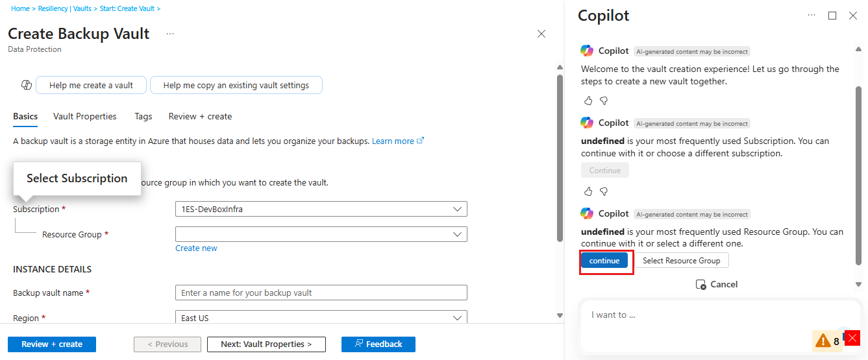This screenshot has height=360, width=868.
Task: Maximize the Copilot panel
Action: [832, 16]
